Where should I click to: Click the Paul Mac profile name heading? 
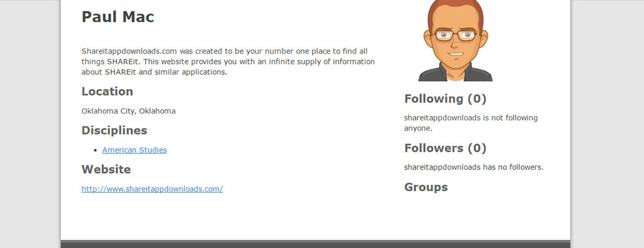[118, 17]
